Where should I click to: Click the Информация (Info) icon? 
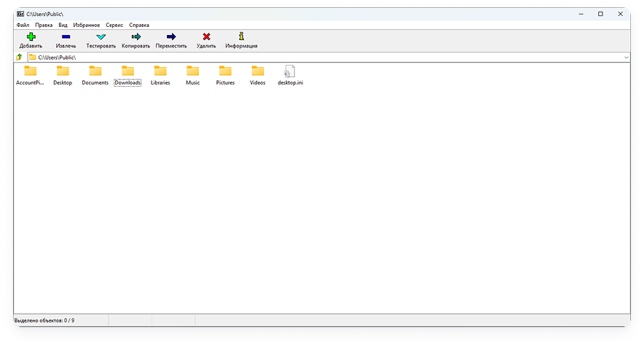click(241, 36)
